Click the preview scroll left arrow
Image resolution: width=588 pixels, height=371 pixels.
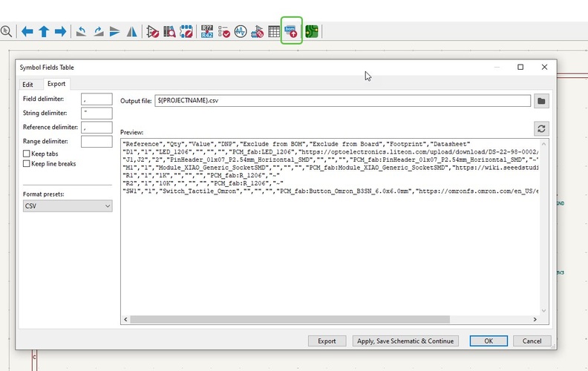125,319
